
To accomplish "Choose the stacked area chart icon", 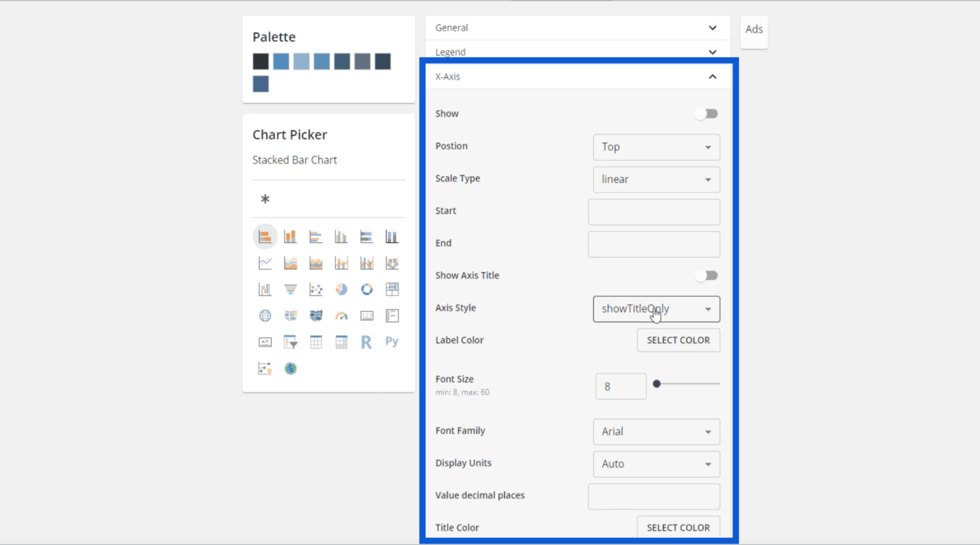I will pyautogui.click(x=316, y=263).
